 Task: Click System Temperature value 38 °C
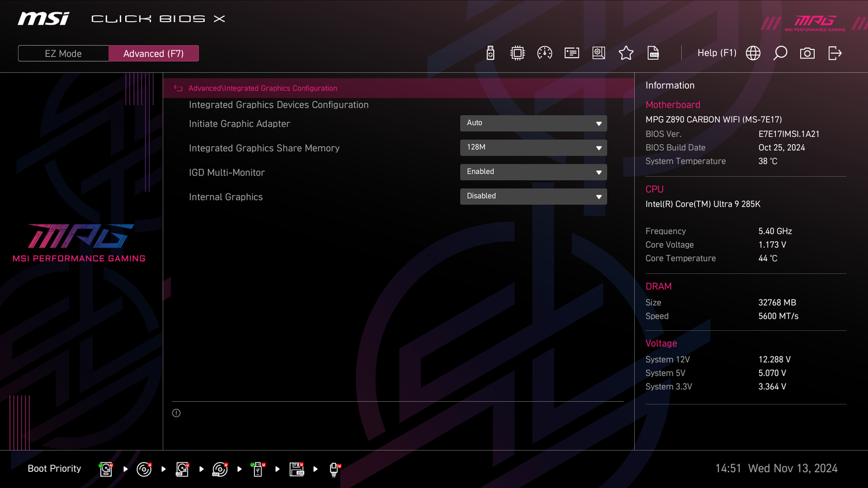coord(768,161)
